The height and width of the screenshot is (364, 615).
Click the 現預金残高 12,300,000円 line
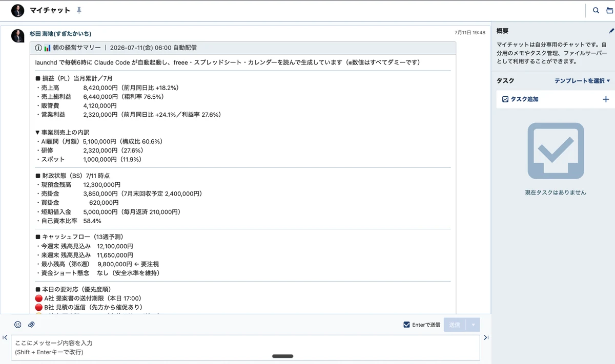pos(78,185)
